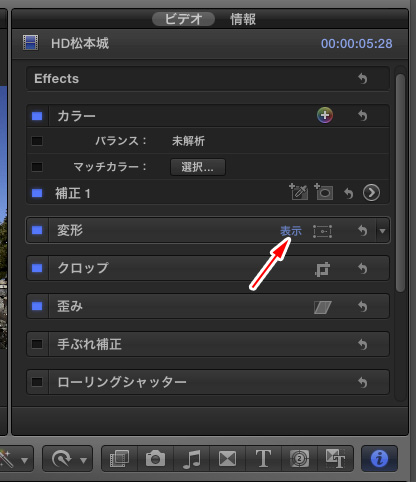
Task: Toggle the クロップ checkbox
Action: (x=37, y=268)
